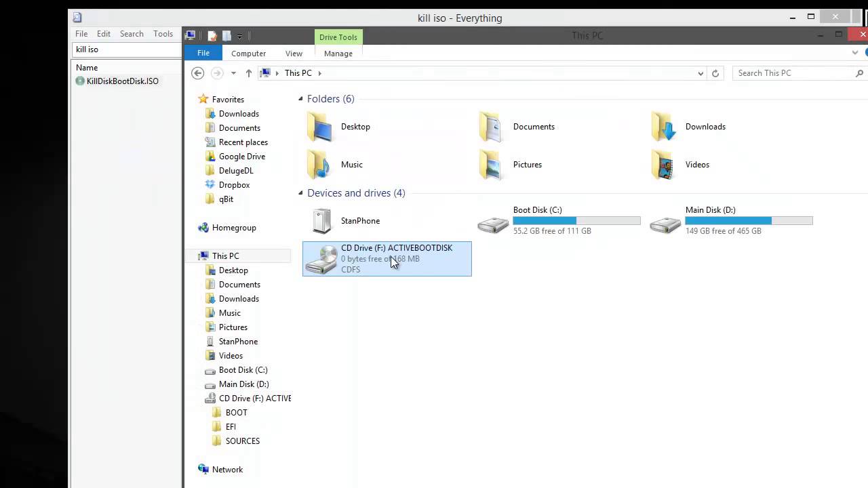Click the Boot Disk (C:) capacity bar
The width and height of the screenshot is (868, 488).
576,221
